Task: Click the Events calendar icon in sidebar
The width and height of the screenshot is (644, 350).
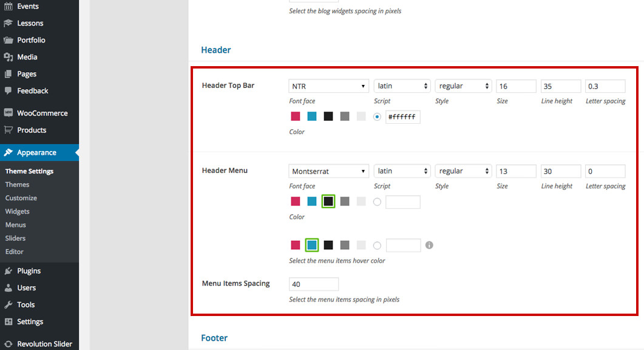Action: 8,6
